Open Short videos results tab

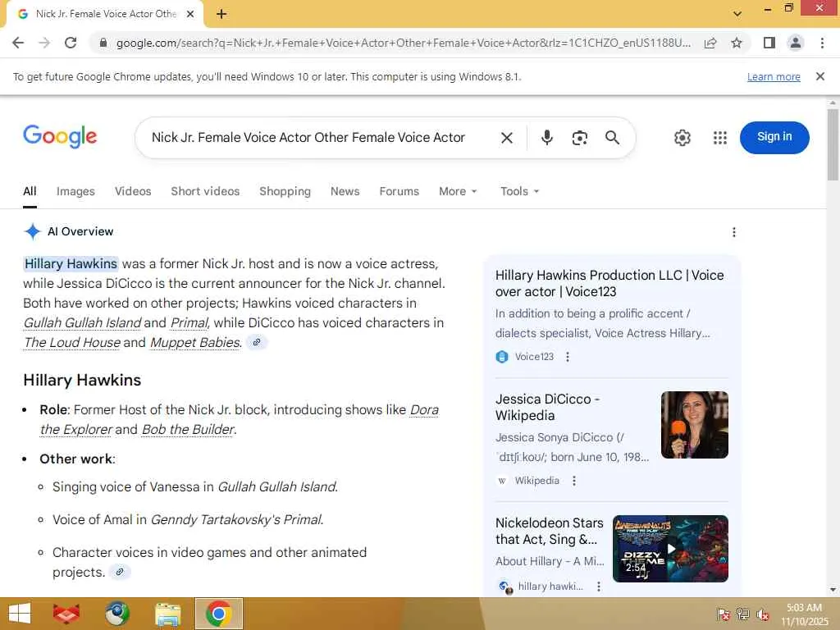pyautogui.click(x=205, y=191)
